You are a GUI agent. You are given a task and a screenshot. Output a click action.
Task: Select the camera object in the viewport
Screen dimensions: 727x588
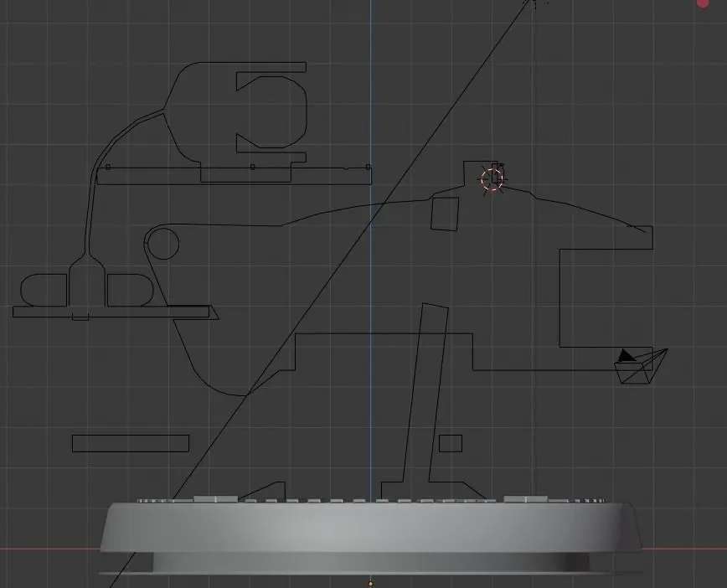[x=642, y=366]
